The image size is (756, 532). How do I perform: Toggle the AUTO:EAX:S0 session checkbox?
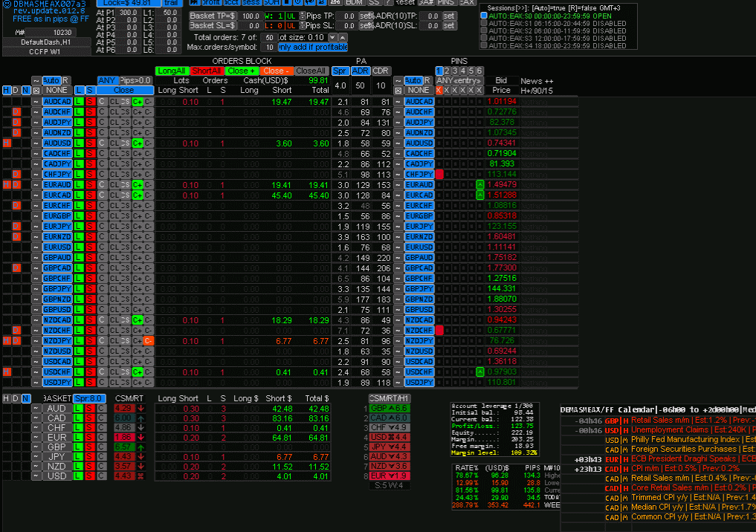point(484,16)
